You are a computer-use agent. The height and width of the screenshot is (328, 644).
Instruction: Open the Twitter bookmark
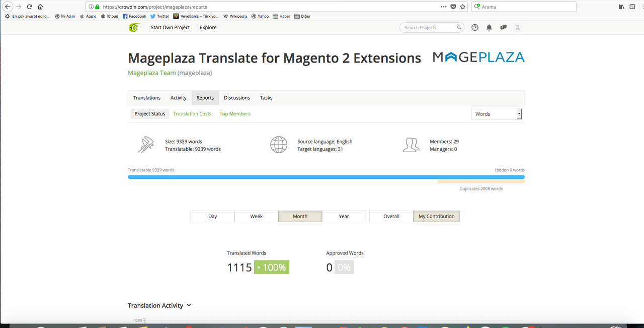160,16
